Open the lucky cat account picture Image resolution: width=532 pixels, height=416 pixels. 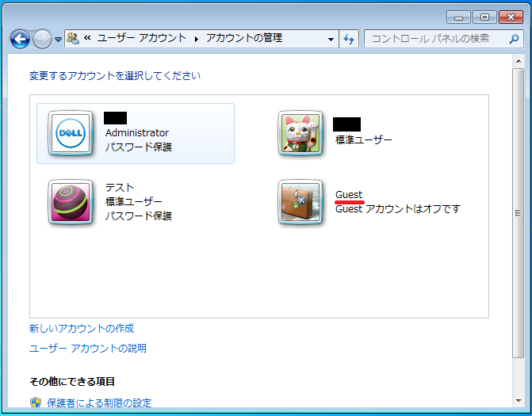[x=300, y=133]
